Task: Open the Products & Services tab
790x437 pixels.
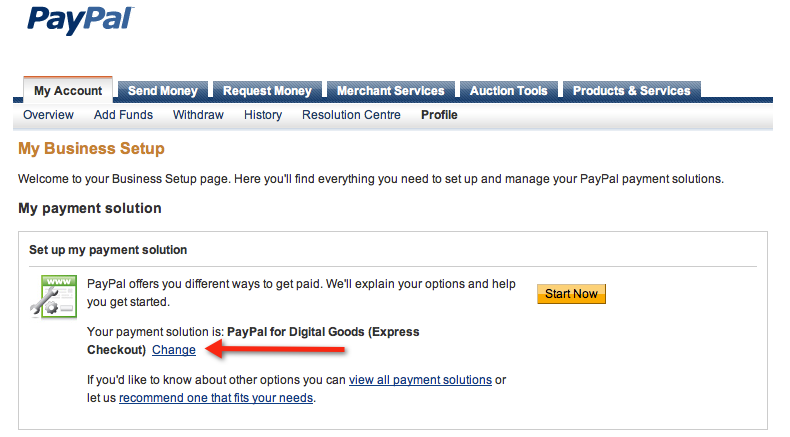Action: click(x=631, y=91)
